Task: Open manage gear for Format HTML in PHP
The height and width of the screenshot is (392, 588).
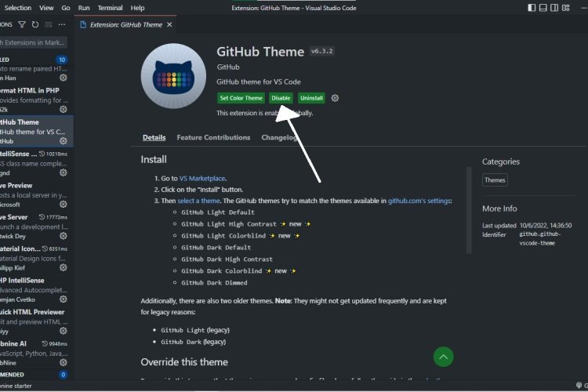Action: [64, 109]
